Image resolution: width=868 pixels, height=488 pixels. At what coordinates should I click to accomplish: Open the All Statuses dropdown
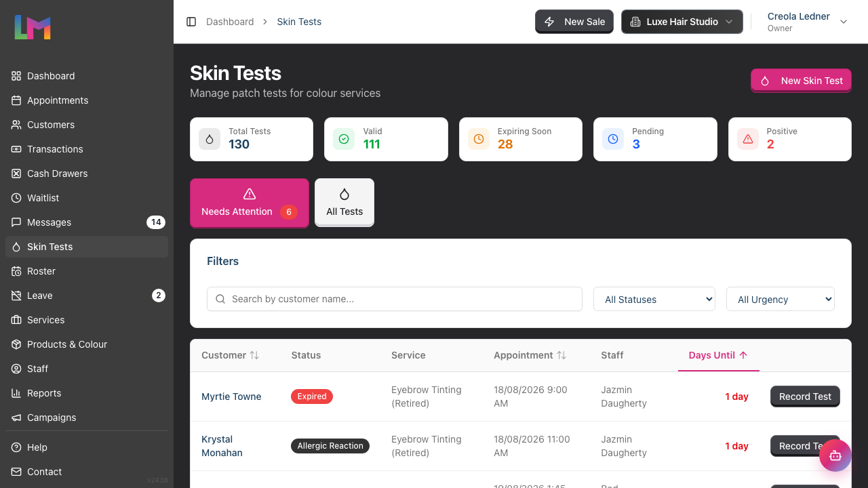click(654, 299)
